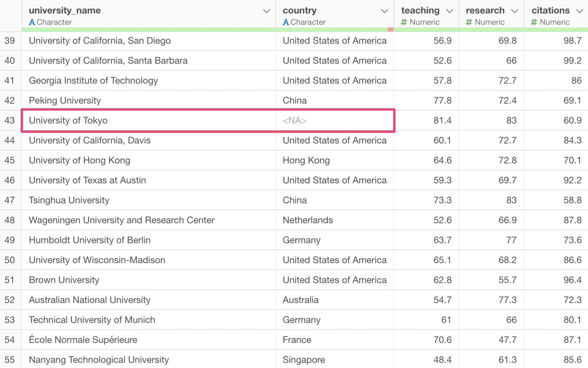
Task: Click the university_name column header label
Action: [x=65, y=10]
